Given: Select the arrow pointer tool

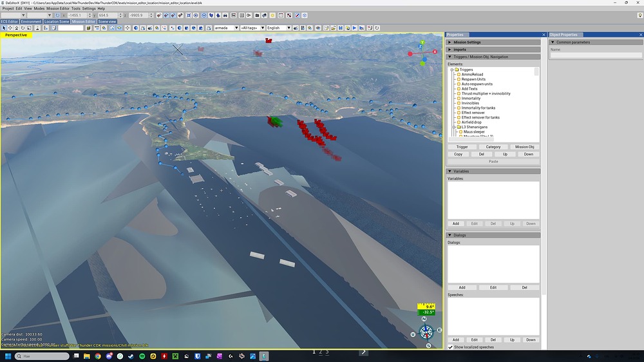Looking at the screenshot, I should coord(4,28).
